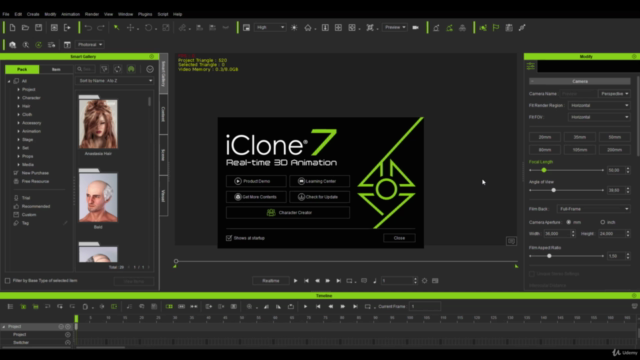Screen dimensions: 640x360
Task: Click Play in the viewport controls
Action: tap(296, 281)
